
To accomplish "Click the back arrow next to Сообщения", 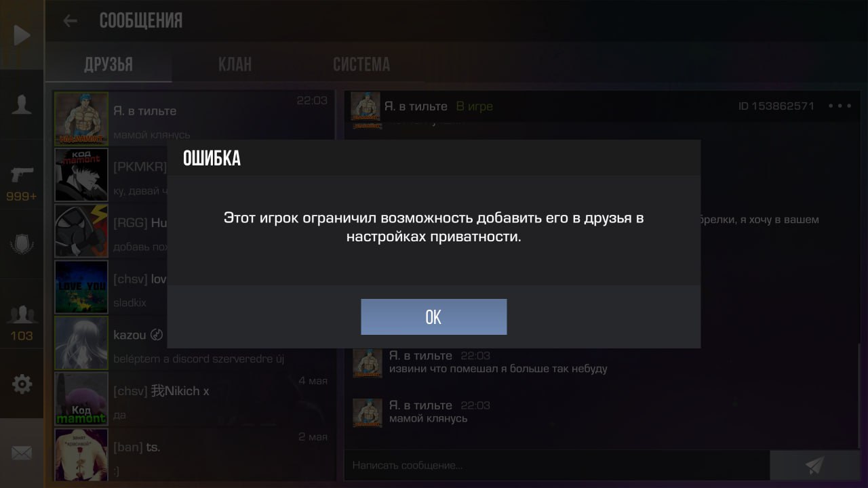I will pos(70,21).
